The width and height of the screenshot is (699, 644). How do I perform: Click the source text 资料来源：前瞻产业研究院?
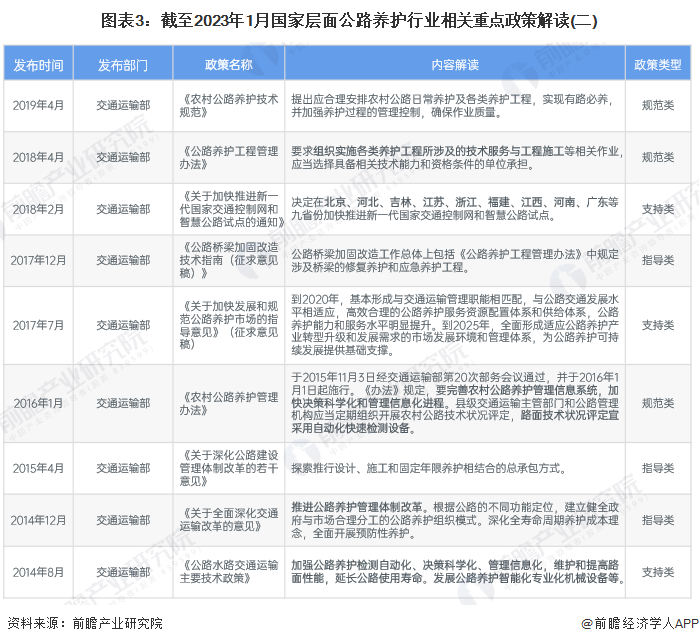point(85,625)
